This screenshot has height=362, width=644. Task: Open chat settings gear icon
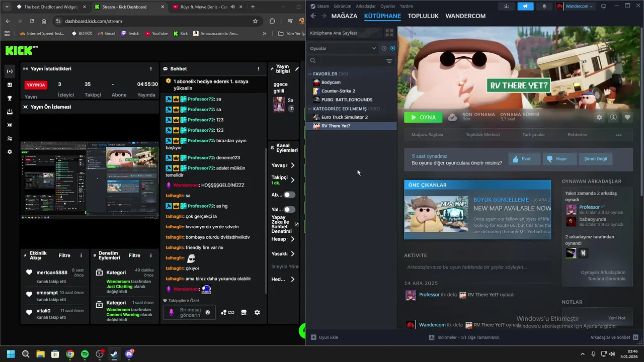point(257,312)
